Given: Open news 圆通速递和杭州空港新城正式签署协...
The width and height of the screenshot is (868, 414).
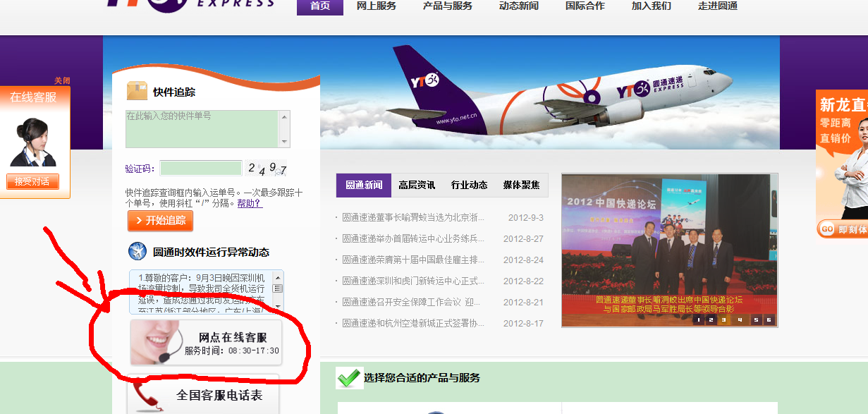Looking at the screenshot, I should point(413,323).
